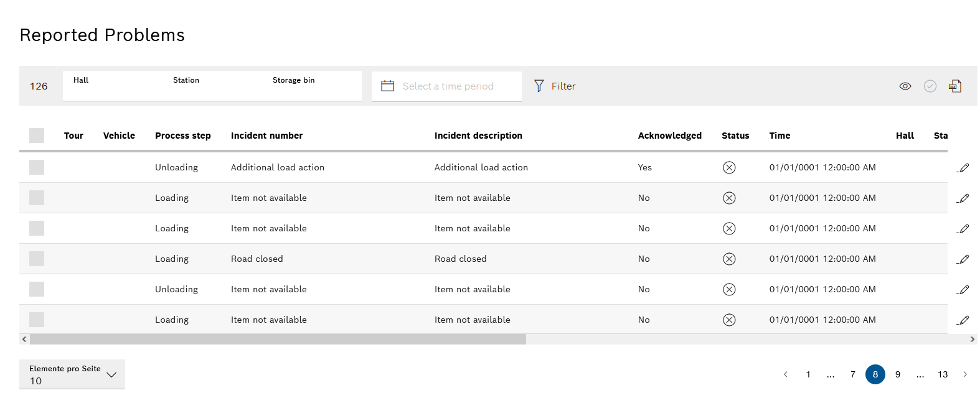Open the Storage bin dropdown filter
The image size is (980, 393).
pos(312,86)
